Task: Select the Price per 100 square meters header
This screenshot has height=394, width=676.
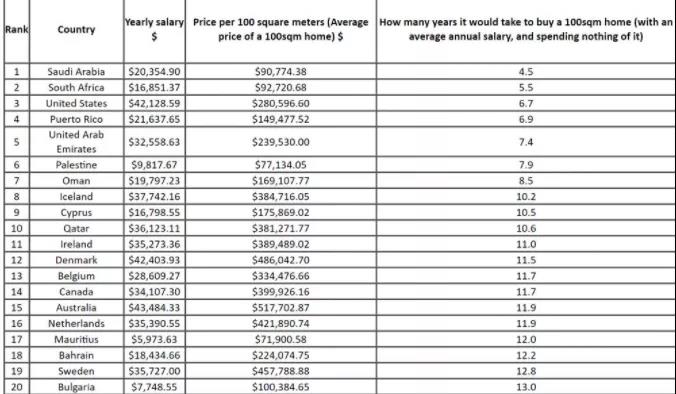Action: (x=281, y=30)
